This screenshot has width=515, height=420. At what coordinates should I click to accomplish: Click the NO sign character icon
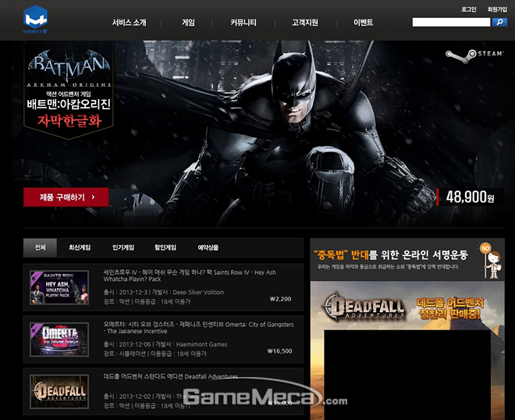click(492, 260)
